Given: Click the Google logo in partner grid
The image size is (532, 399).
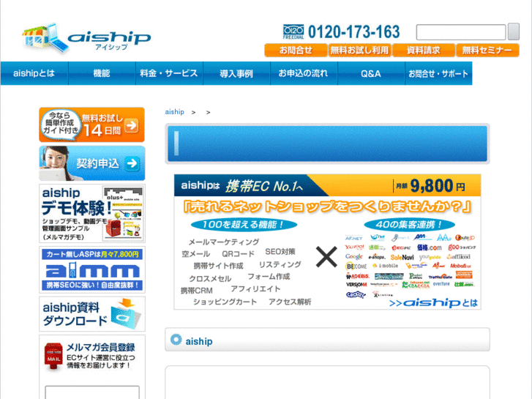Looking at the screenshot, I should pos(354,257).
